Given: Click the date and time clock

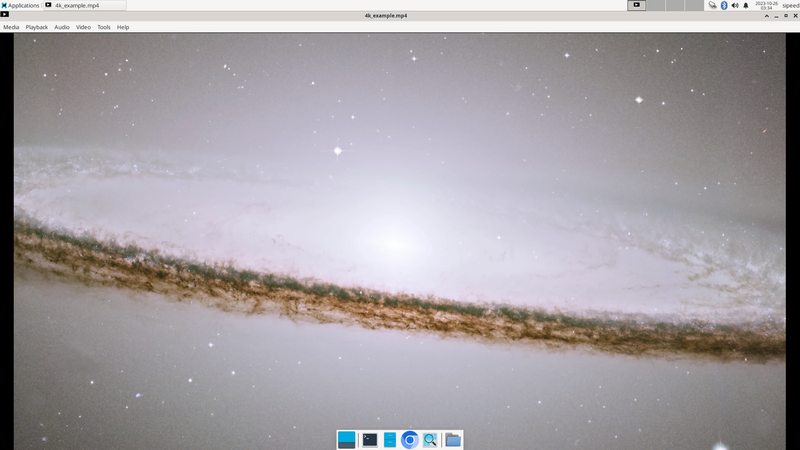Looking at the screenshot, I should click(766, 5).
